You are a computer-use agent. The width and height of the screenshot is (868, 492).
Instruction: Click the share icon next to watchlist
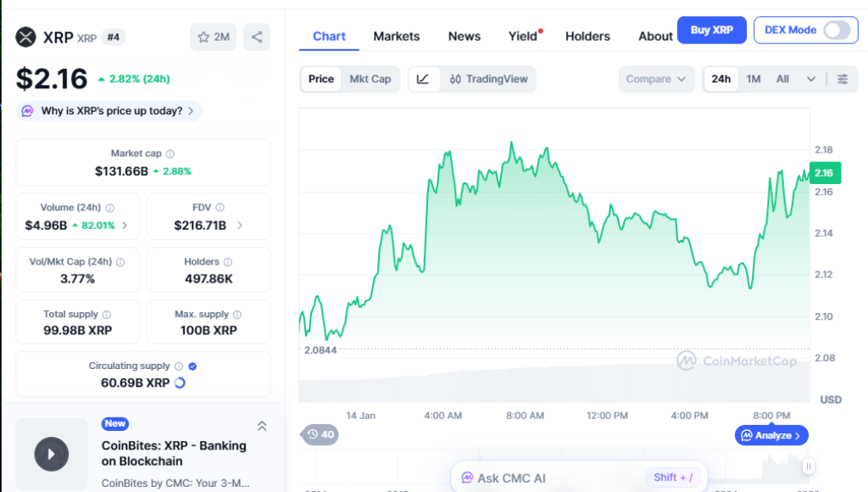pos(257,36)
